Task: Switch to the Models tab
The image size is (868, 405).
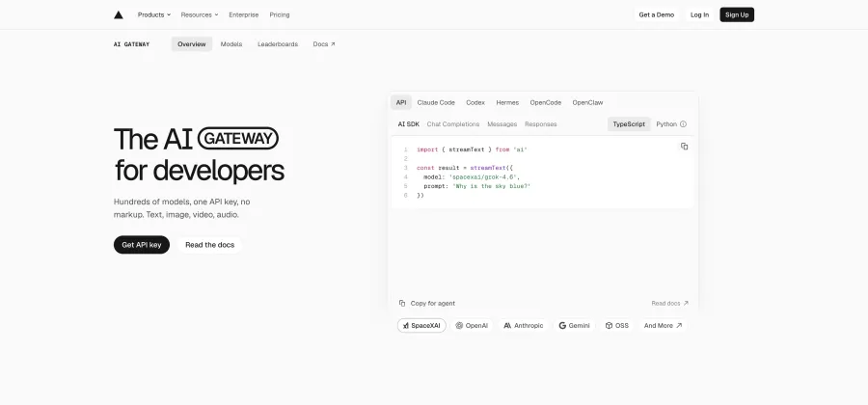Action: tap(231, 44)
